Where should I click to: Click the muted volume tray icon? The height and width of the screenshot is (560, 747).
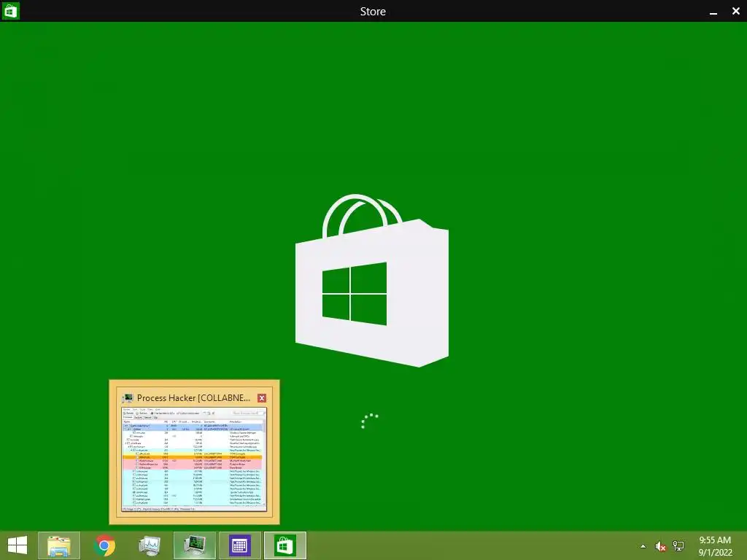[x=660, y=546]
